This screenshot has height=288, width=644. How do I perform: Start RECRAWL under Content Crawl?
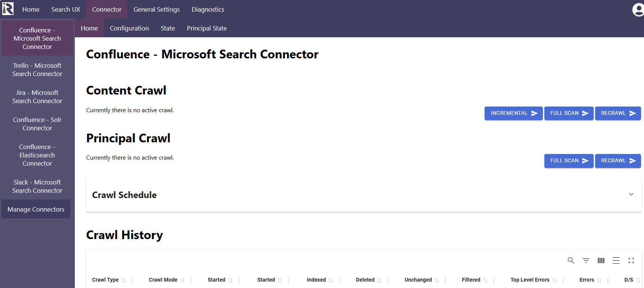[x=618, y=113]
